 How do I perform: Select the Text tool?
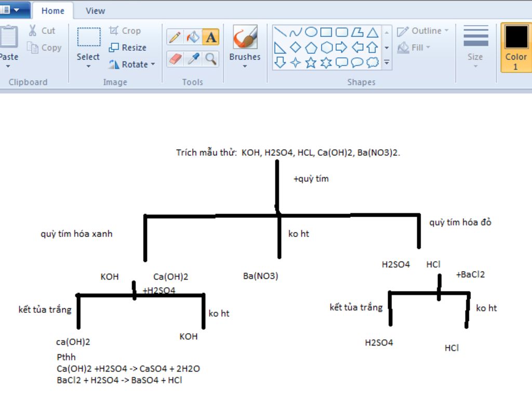click(x=210, y=37)
